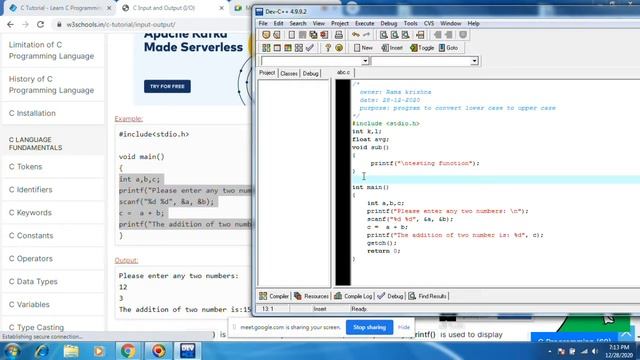Click the browser Reload icon
The image size is (640, 360).
tap(40, 24)
